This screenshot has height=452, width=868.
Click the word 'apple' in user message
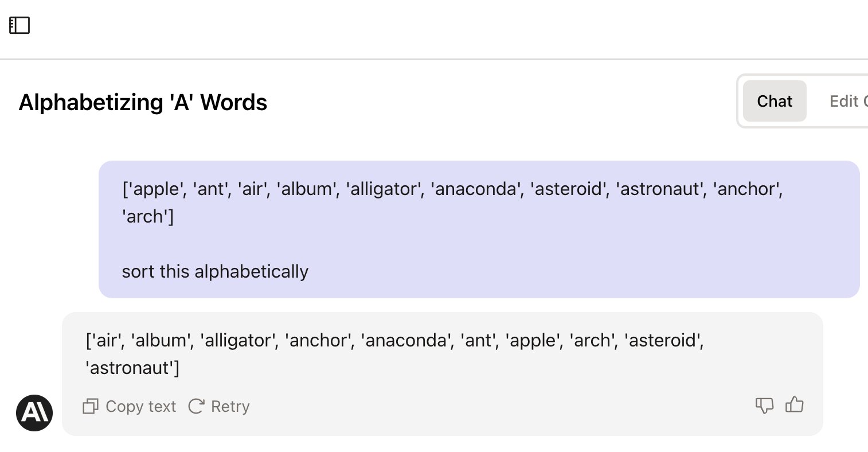click(155, 189)
